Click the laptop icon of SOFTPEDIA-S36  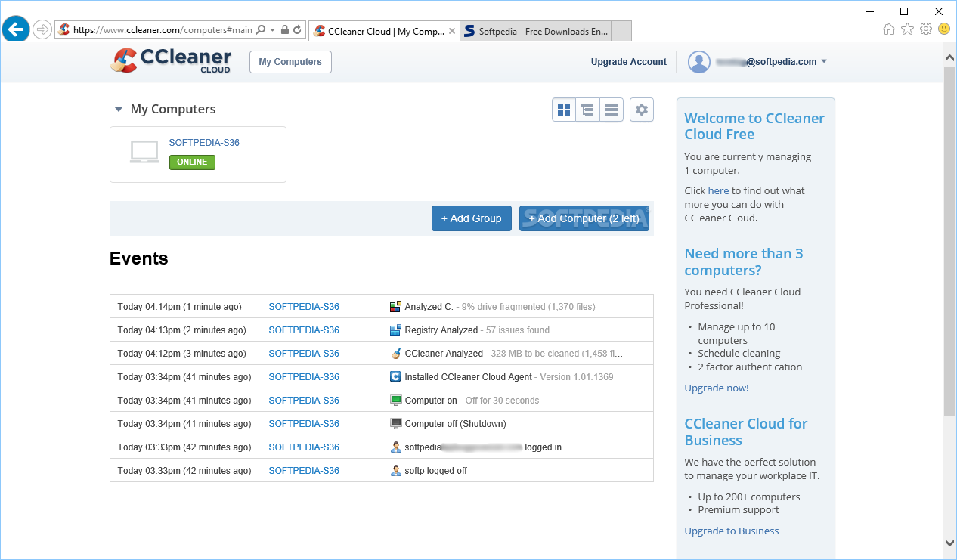[x=144, y=153]
